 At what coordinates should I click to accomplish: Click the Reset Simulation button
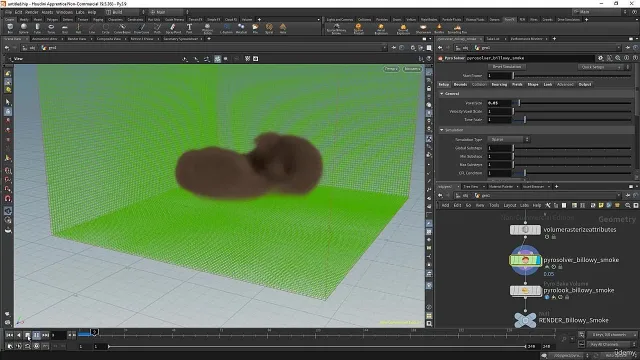[507, 67]
